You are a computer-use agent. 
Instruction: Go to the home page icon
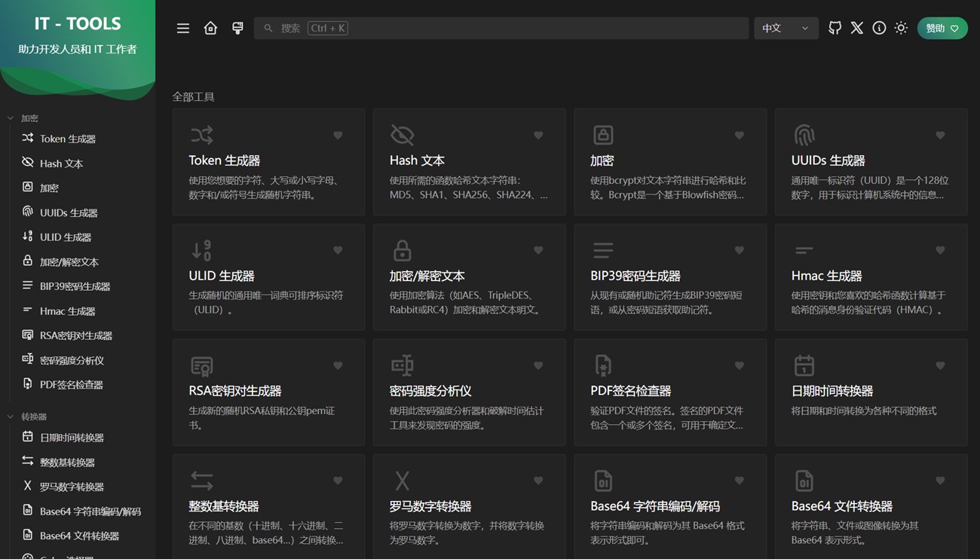tap(210, 28)
